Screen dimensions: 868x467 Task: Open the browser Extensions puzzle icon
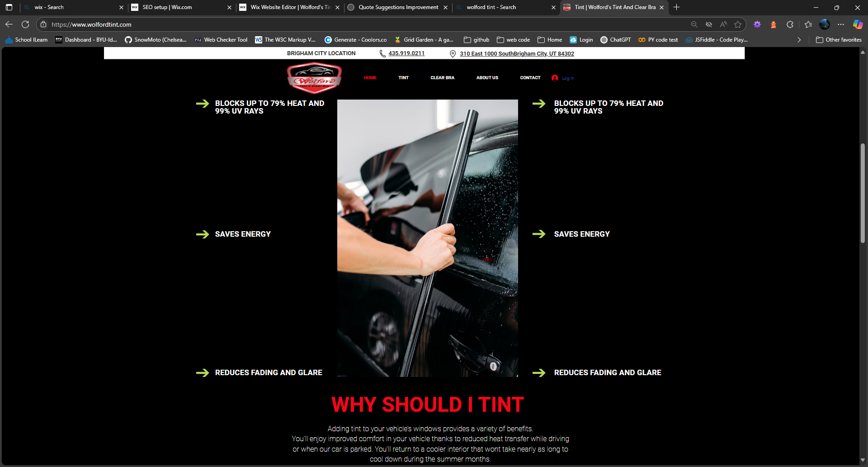(x=790, y=24)
